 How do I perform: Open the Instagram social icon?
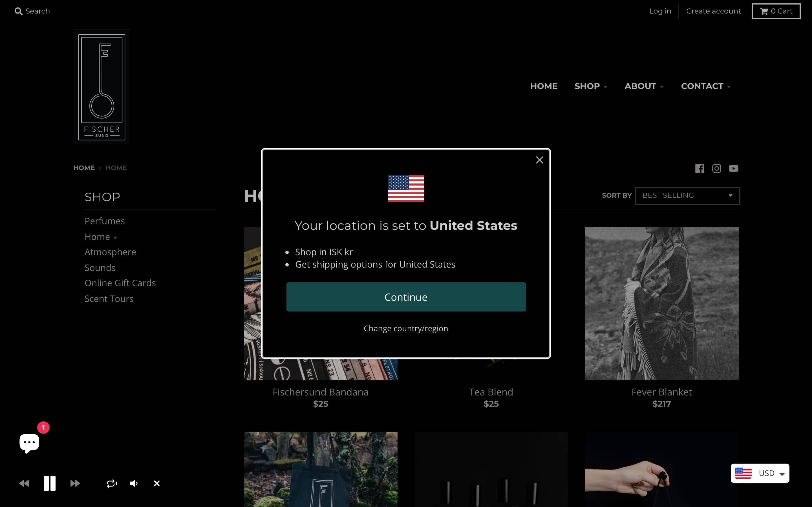pyautogui.click(x=716, y=168)
